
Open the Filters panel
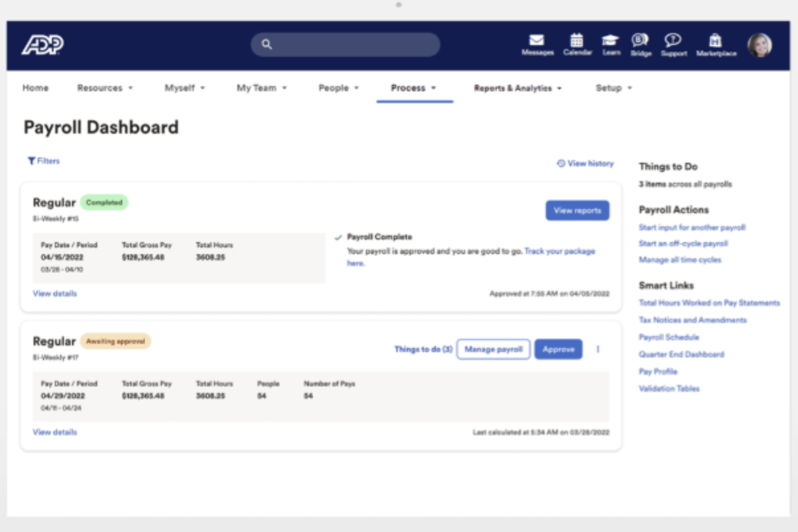point(44,161)
